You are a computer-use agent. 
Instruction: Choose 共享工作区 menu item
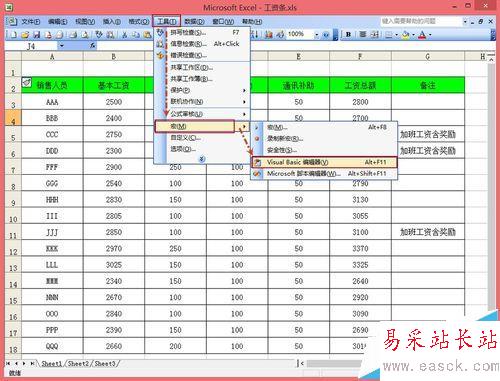202,67
